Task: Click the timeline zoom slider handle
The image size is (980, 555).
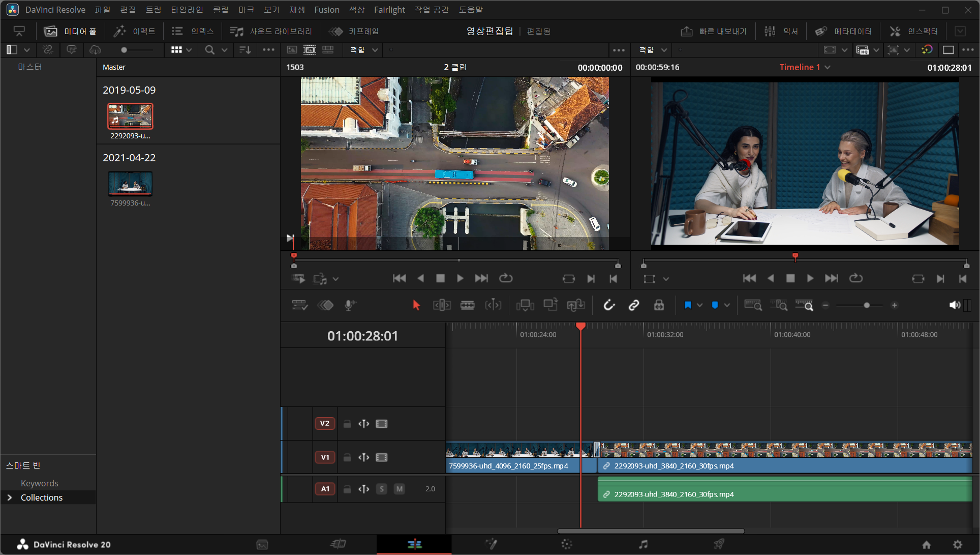Action: click(867, 305)
